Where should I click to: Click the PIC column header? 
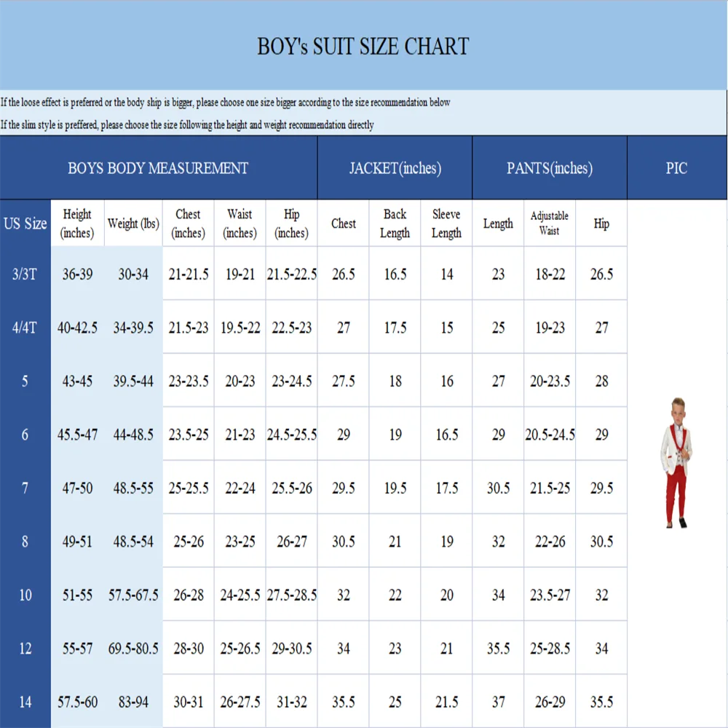pyautogui.click(x=676, y=168)
